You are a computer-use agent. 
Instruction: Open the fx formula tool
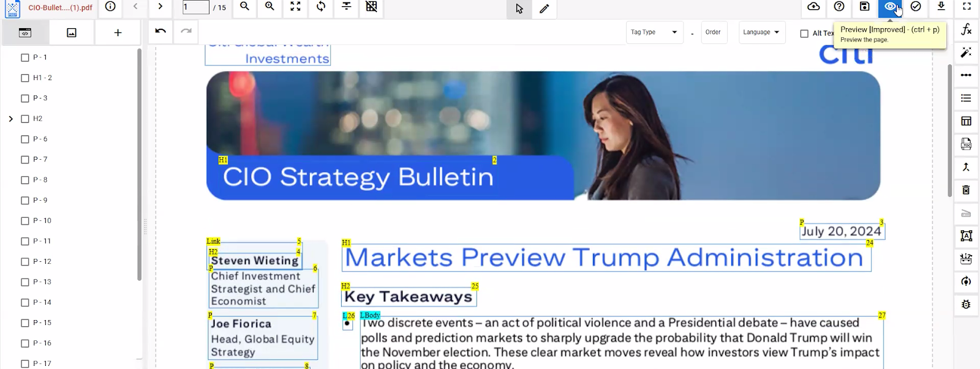[x=966, y=29]
